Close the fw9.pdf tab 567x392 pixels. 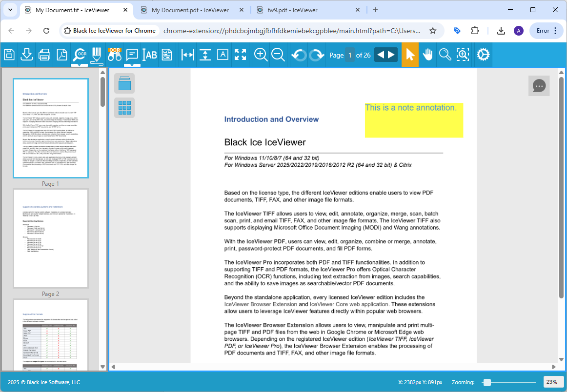coord(358,10)
